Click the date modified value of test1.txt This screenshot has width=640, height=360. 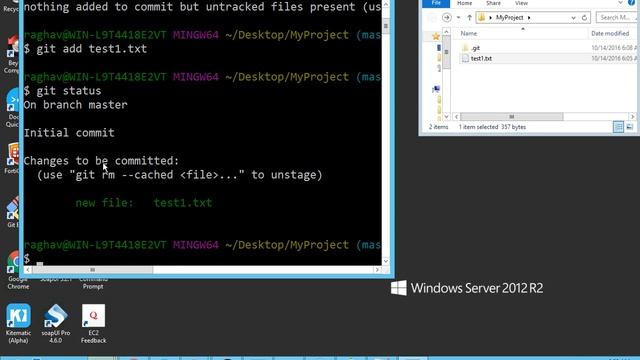(615, 58)
